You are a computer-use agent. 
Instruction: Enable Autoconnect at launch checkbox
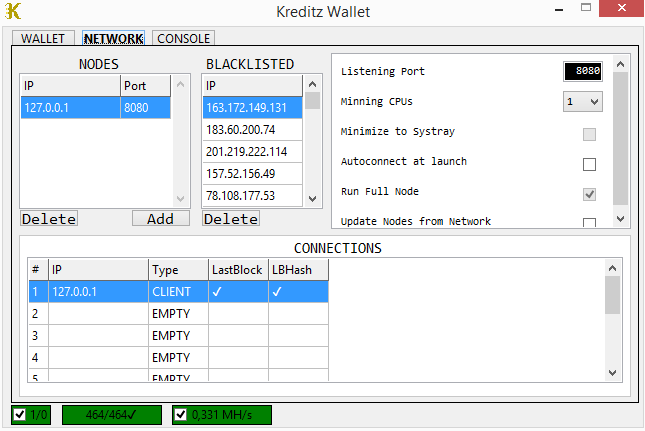pyautogui.click(x=589, y=164)
